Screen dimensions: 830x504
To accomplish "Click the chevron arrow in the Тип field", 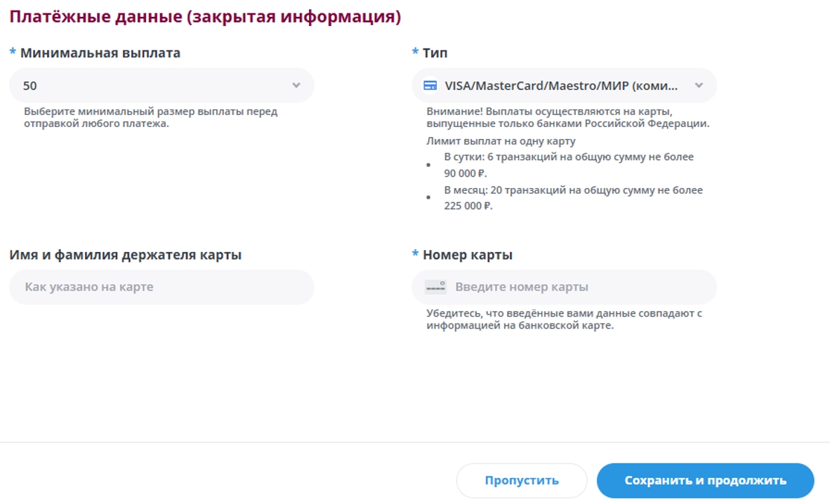I will coord(699,85).
